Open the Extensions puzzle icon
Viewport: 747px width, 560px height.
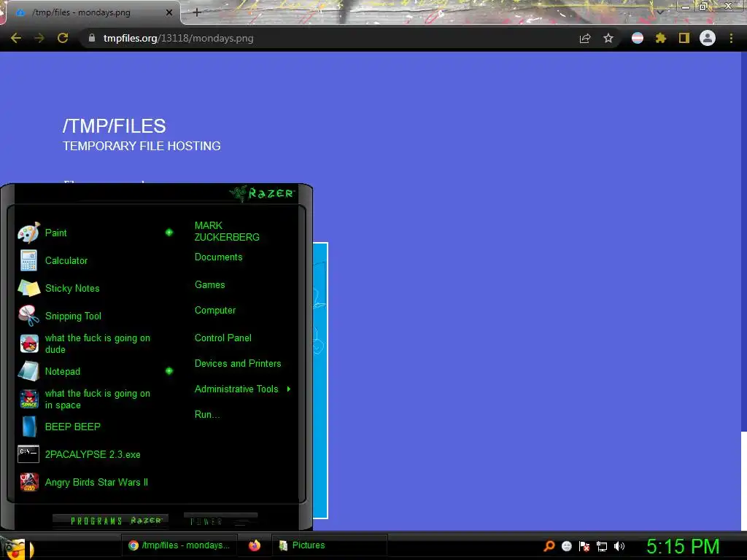tap(661, 38)
